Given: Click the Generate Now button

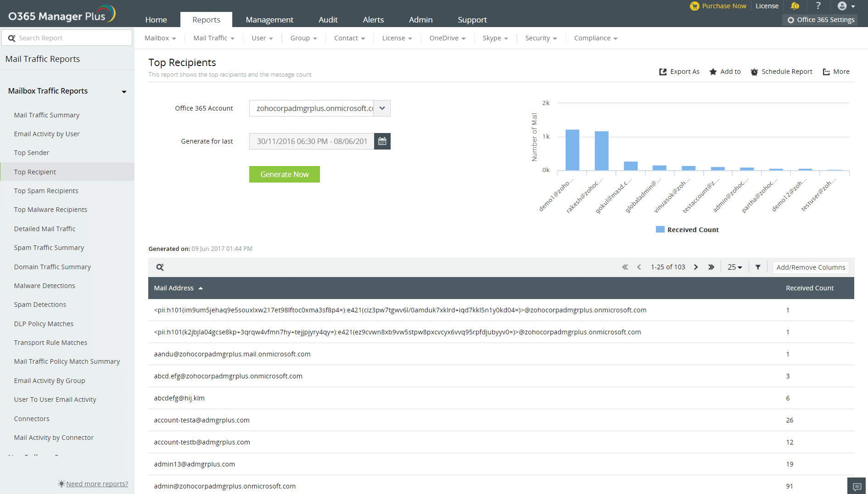Looking at the screenshot, I should coord(285,174).
